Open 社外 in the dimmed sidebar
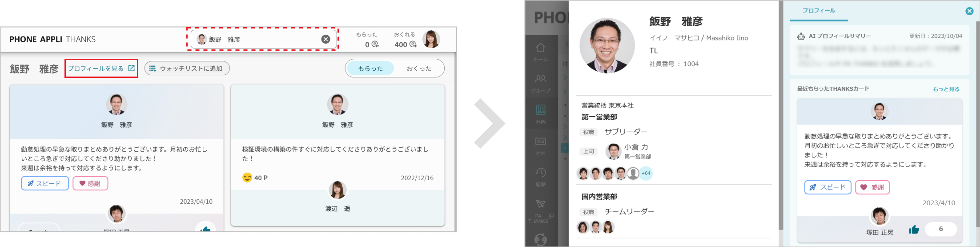Viewport: 980px width, 247px height. click(541, 146)
